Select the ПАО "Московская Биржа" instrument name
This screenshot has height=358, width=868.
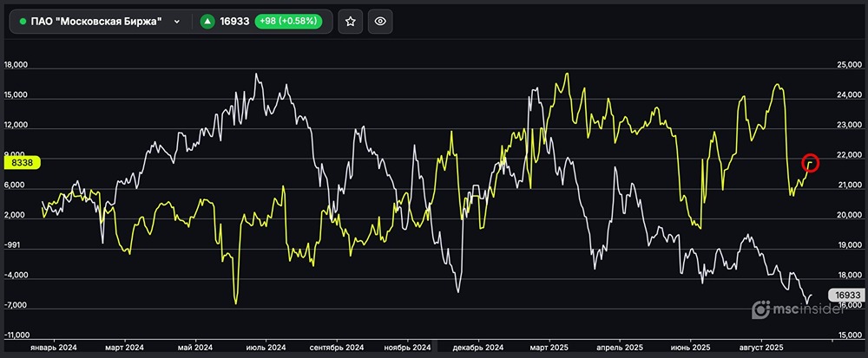[102, 22]
